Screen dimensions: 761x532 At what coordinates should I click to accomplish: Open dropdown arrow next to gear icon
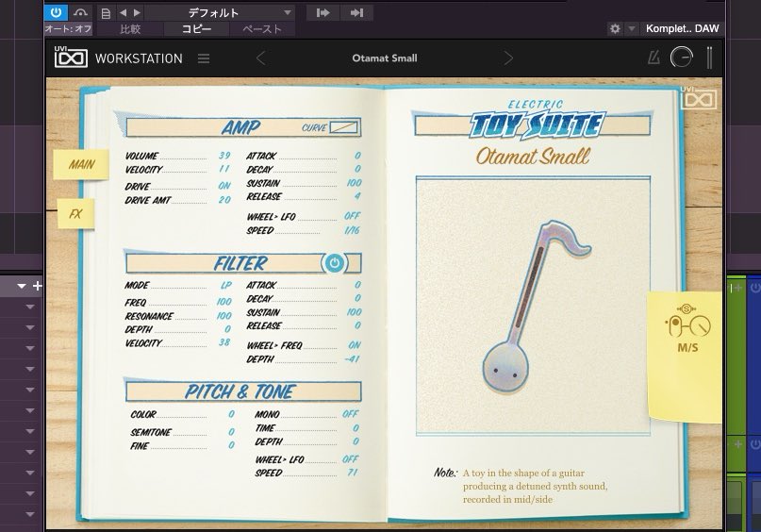(x=632, y=28)
